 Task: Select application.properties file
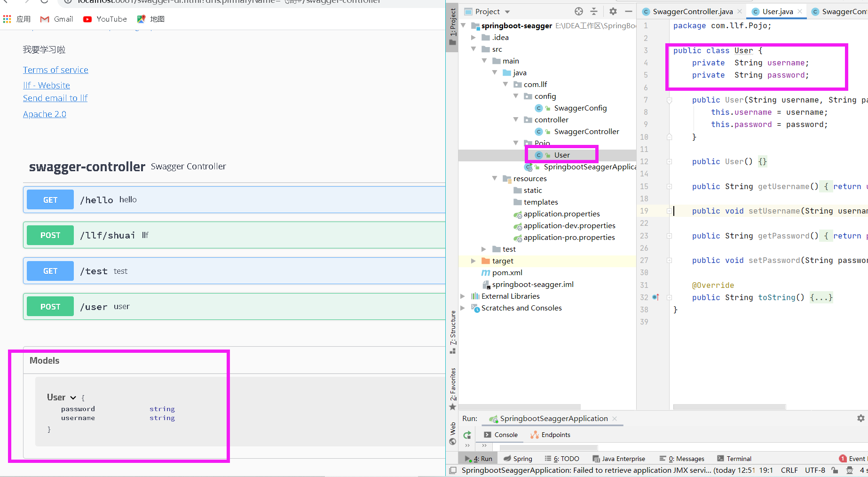pos(561,214)
